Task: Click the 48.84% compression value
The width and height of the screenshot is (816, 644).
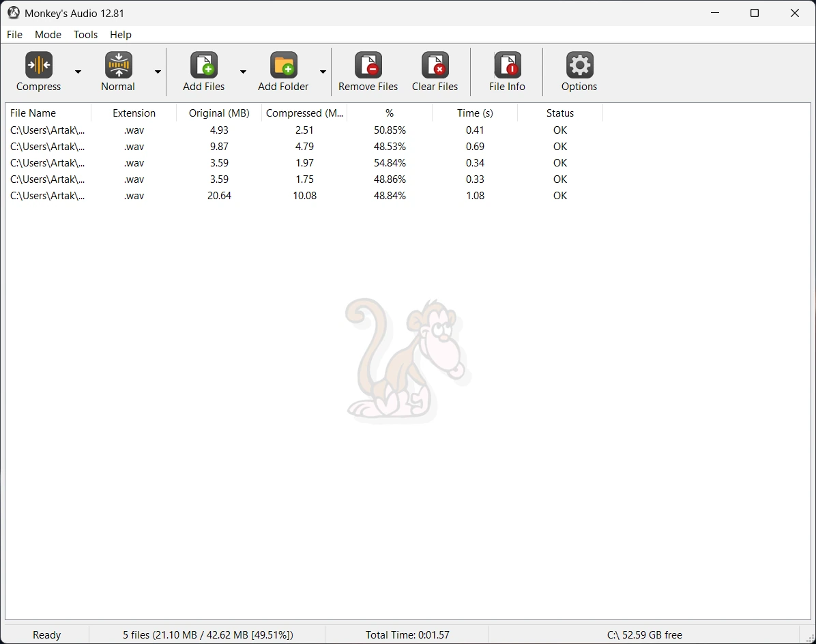Action: pyautogui.click(x=390, y=196)
